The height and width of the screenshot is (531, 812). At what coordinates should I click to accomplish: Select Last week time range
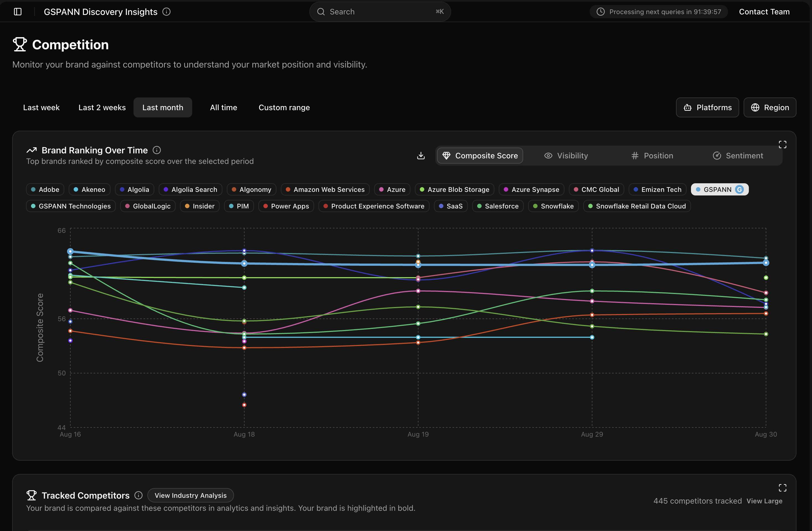41,107
